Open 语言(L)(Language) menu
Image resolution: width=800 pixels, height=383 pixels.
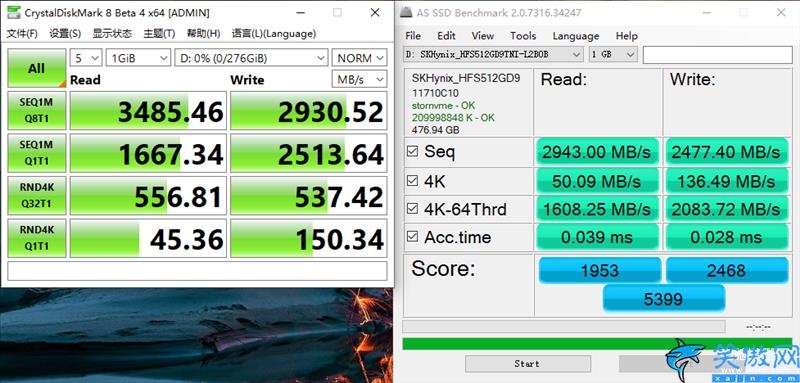pyautogui.click(x=273, y=34)
